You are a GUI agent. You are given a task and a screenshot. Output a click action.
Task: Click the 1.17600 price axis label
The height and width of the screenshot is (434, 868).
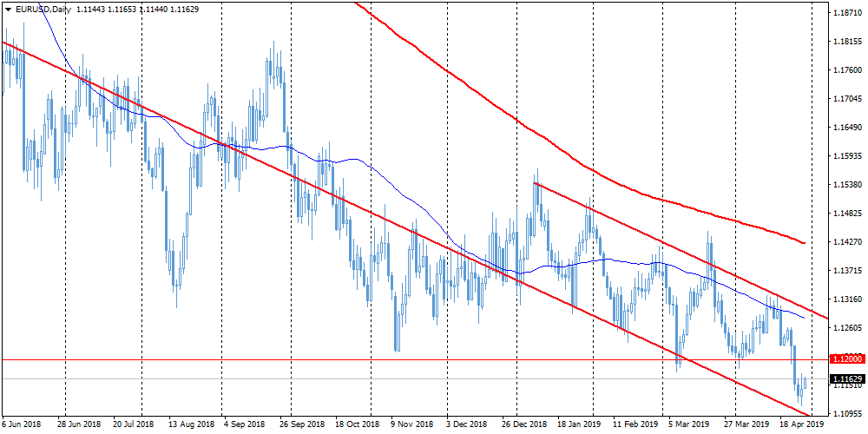(x=847, y=70)
